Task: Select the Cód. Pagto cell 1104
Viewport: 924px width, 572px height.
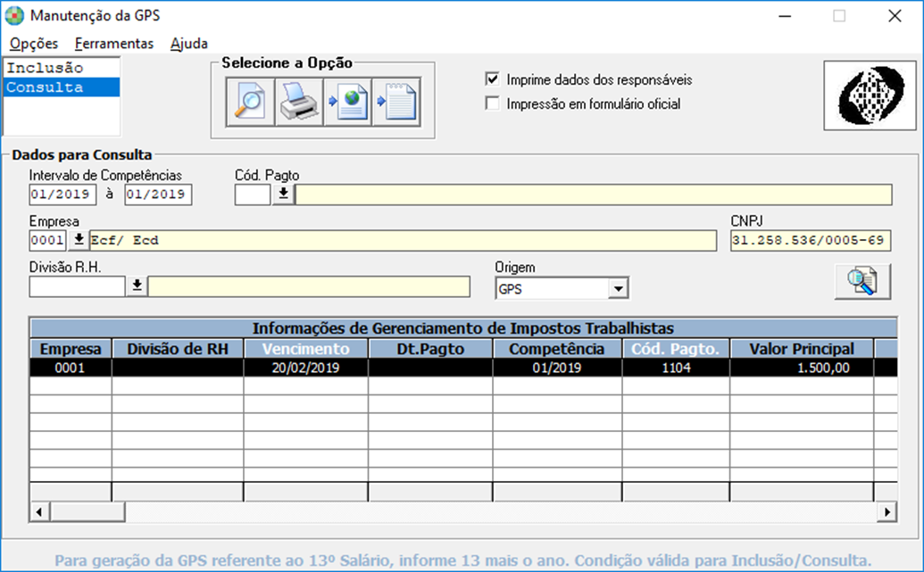Action: [x=676, y=369]
